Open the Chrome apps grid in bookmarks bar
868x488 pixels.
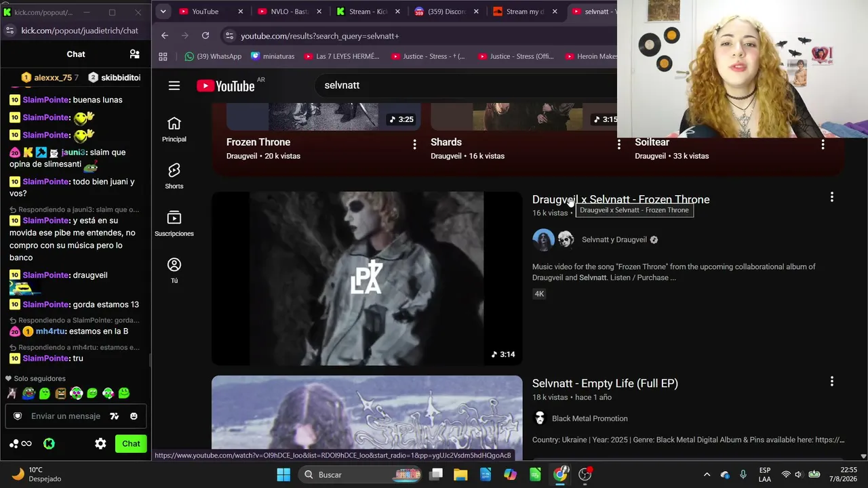pos(163,56)
